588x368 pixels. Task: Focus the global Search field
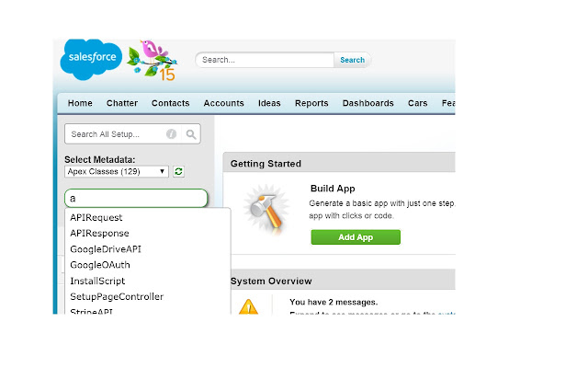pyautogui.click(x=265, y=60)
